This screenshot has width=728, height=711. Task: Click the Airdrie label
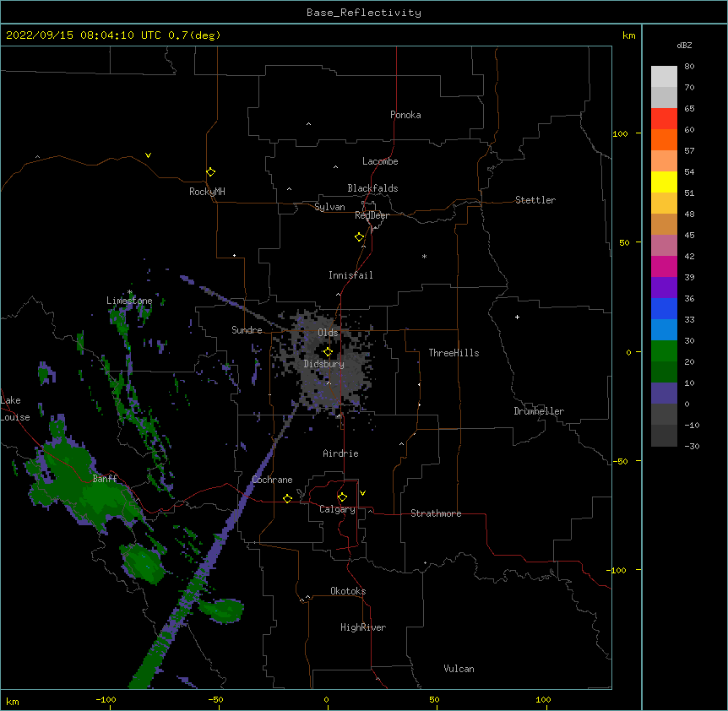(340, 453)
